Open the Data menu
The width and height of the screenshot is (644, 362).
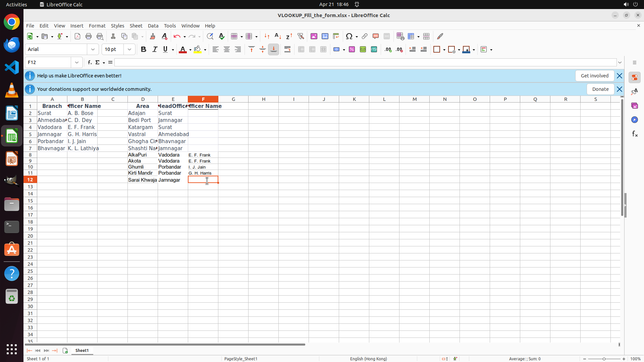153,26
